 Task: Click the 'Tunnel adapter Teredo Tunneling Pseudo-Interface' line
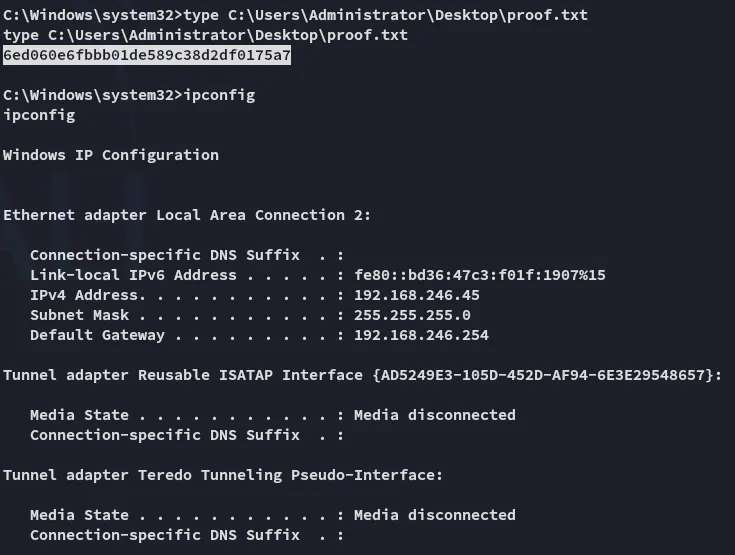pyautogui.click(x=223, y=475)
